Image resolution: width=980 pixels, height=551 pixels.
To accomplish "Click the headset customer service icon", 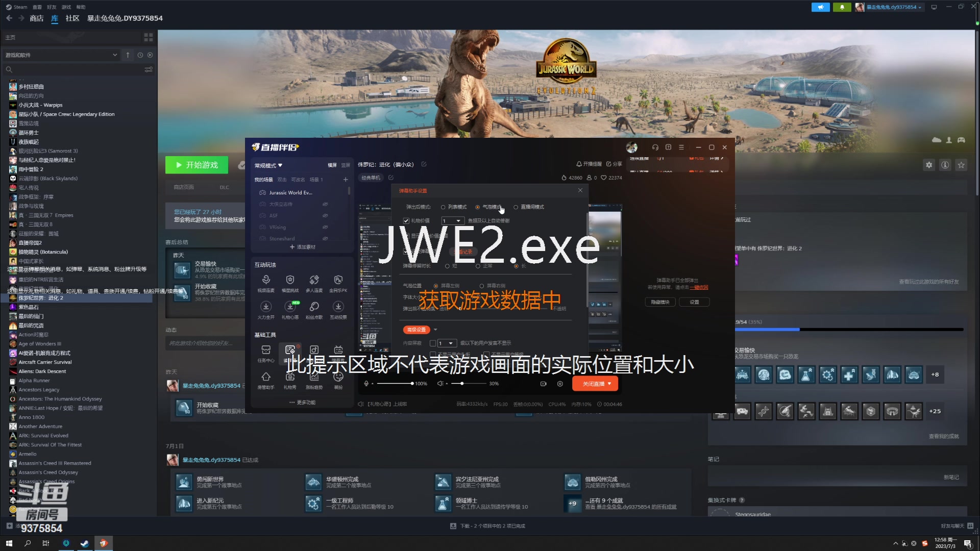I will (655, 147).
